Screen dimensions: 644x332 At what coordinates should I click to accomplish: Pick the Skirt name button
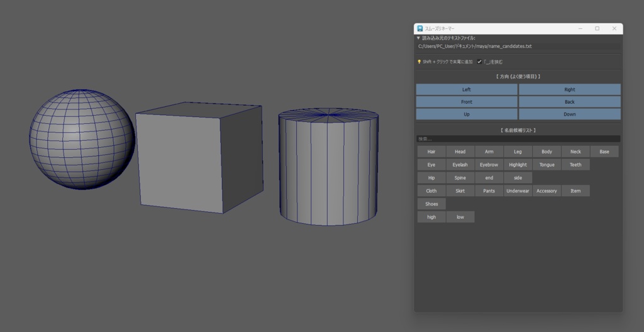click(x=460, y=191)
